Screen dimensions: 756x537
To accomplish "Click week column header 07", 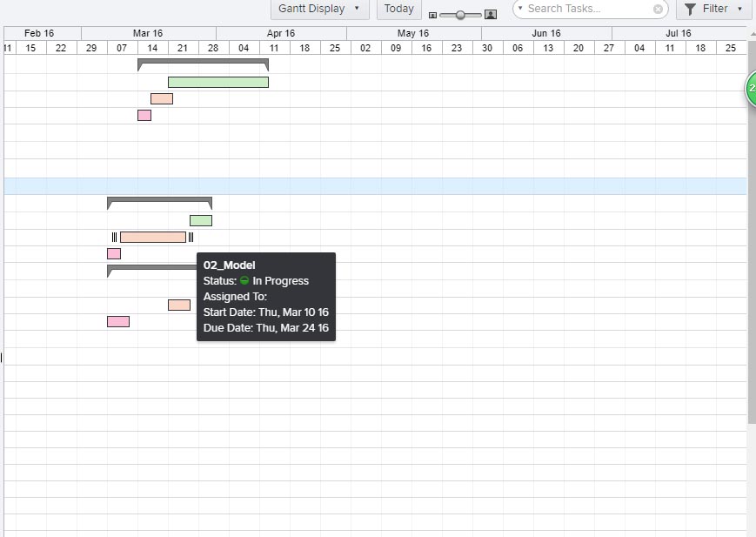I will pos(122,48).
